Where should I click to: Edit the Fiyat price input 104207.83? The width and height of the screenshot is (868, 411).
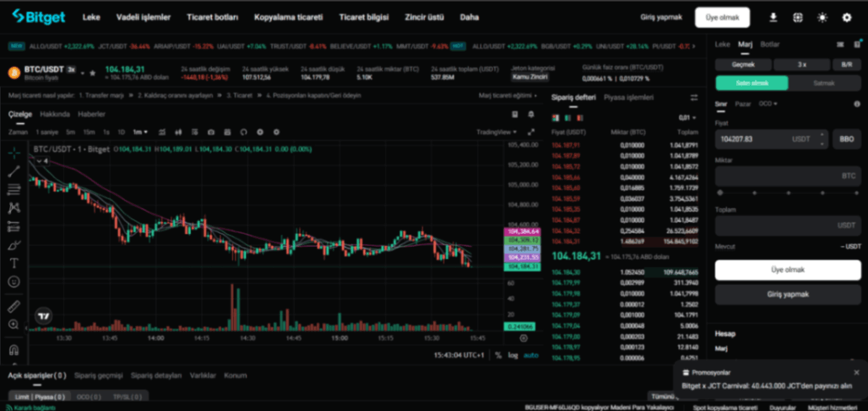(x=771, y=139)
